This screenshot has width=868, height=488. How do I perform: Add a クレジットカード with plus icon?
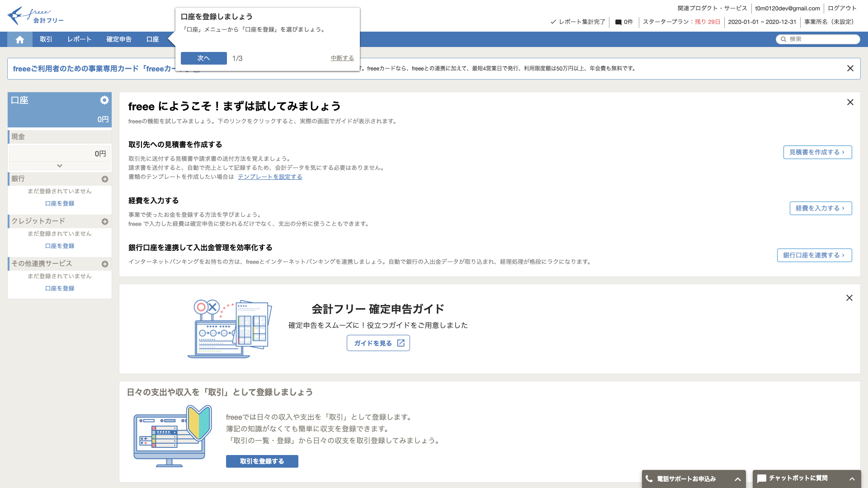coord(105,221)
